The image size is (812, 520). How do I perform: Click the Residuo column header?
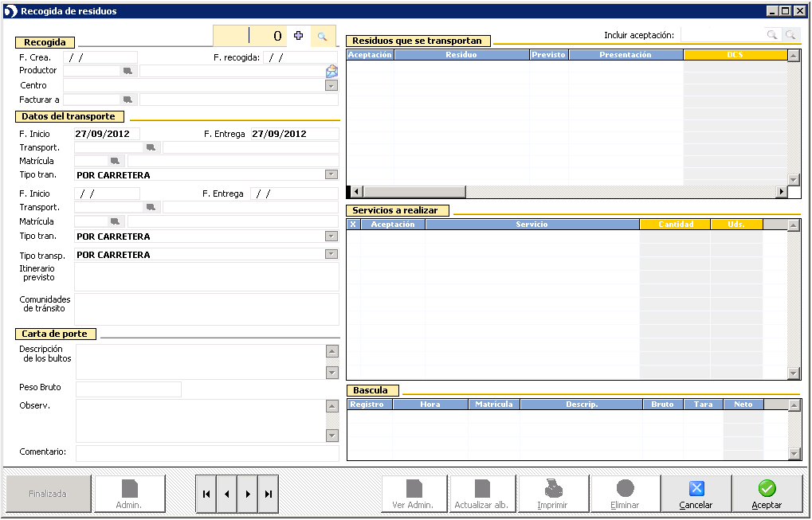click(x=461, y=55)
